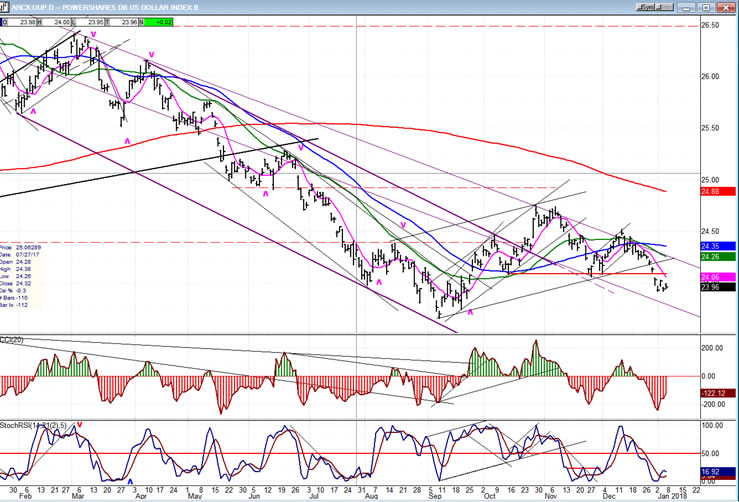Click the red -122.12 CCI value tag

point(712,393)
